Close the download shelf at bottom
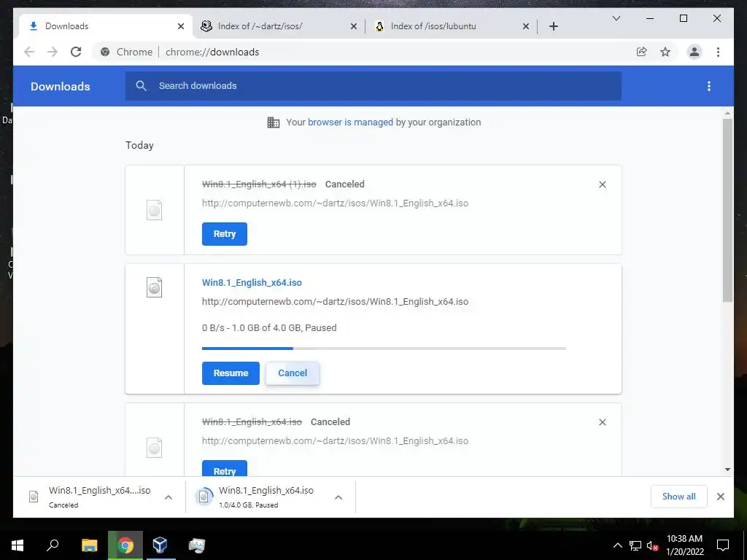 (x=720, y=497)
